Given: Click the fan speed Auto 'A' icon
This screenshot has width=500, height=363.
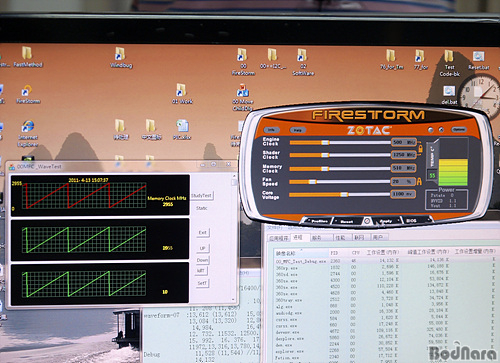Looking at the screenshot, I should [419, 182].
